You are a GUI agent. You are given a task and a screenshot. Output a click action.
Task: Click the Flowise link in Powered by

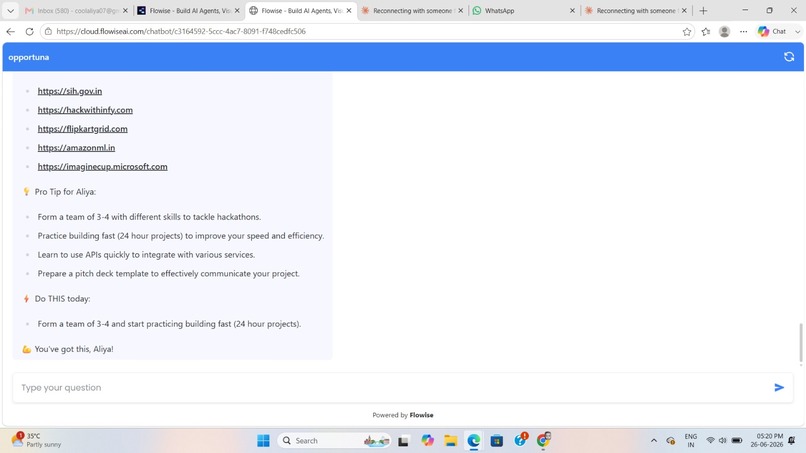pos(422,415)
